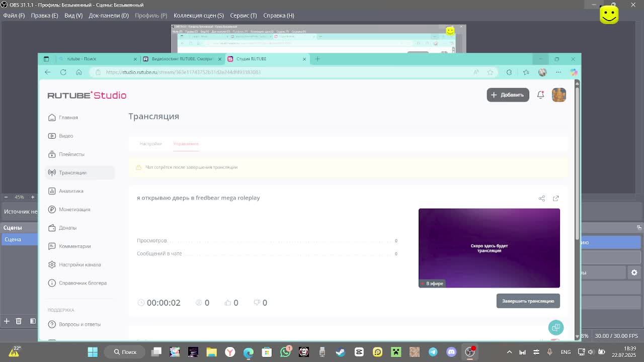Open the floating support chat button
The height and width of the screenshot is (362, 644).
556,327
